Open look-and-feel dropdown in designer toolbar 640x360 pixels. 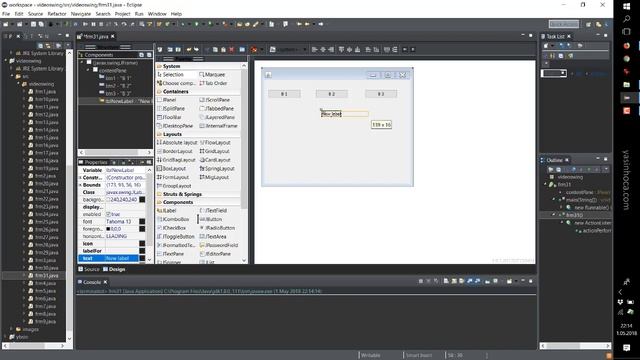coord(288,49)
